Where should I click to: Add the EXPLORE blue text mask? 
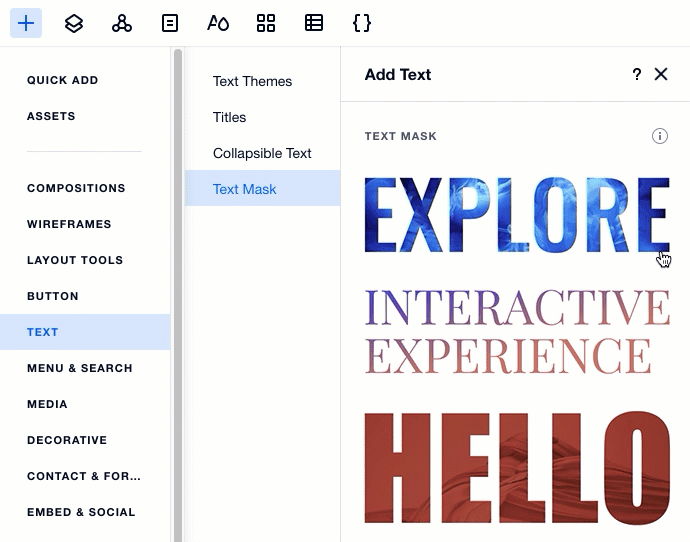click(x=515, y=214)
